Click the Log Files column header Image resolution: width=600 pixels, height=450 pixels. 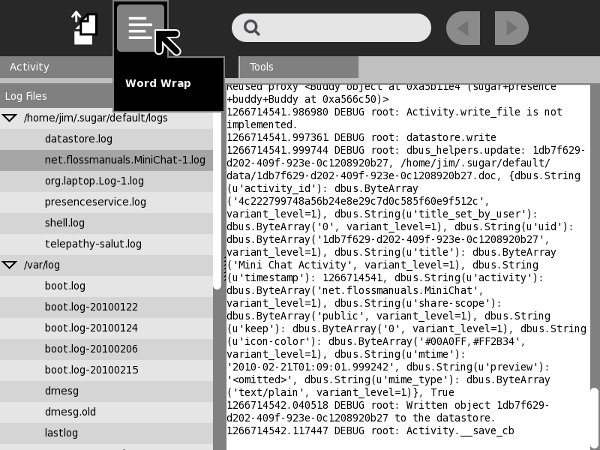click(27, 97)
